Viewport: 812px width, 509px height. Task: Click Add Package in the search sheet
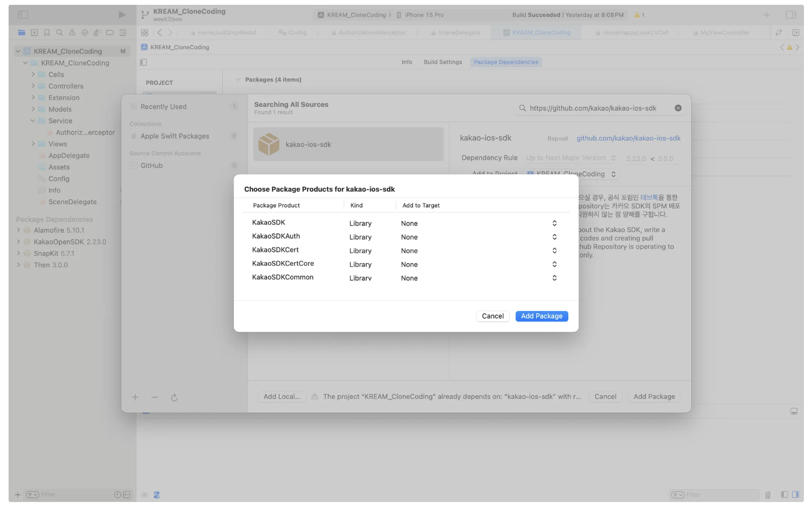click(654, 397)
